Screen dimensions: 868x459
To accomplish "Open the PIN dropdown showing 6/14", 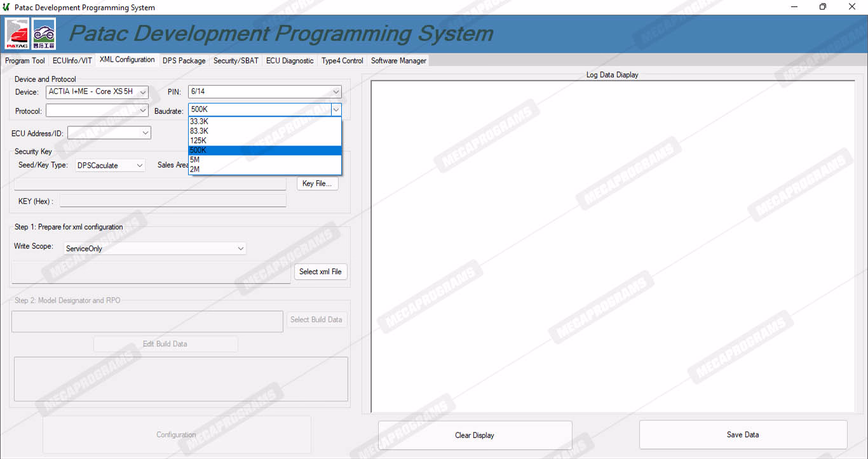I will [x=265, y=92].
